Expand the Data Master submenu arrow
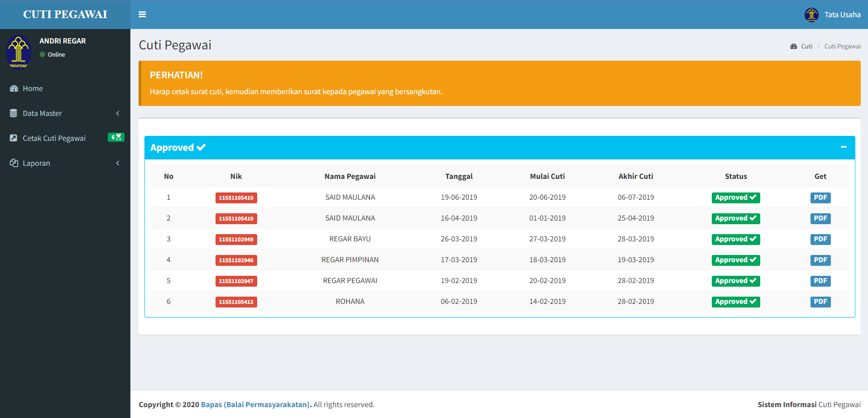Viewport: 868px width, 418px height. pyautogui.click(x=118, y=113)
